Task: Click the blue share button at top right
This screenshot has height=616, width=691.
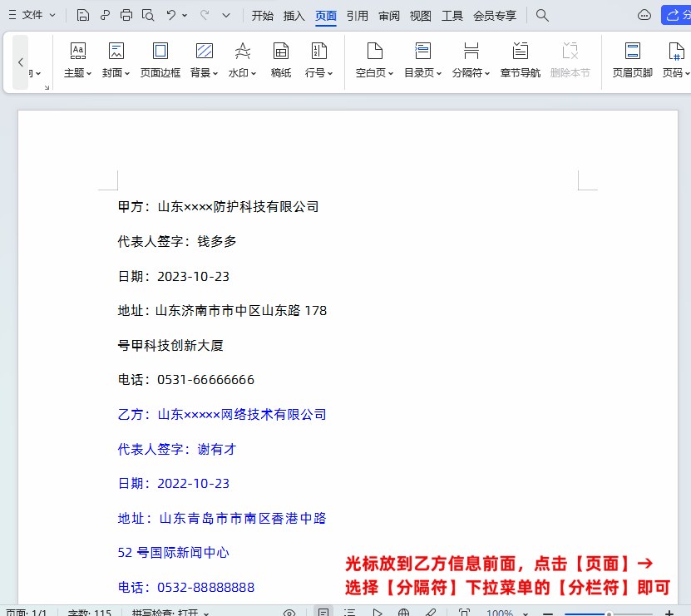Action: click(x=675, y=15)
